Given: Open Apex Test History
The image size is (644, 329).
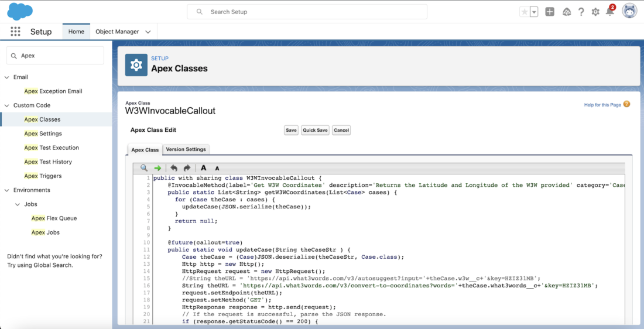Looking at the screenshot, I should [47, 162].
